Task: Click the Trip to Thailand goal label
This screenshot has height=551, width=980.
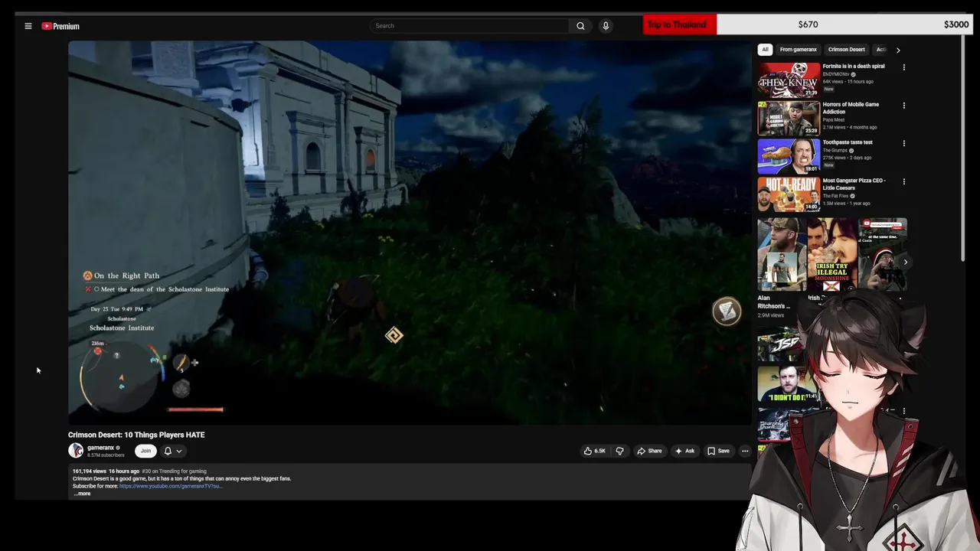Action: point(677,24)
